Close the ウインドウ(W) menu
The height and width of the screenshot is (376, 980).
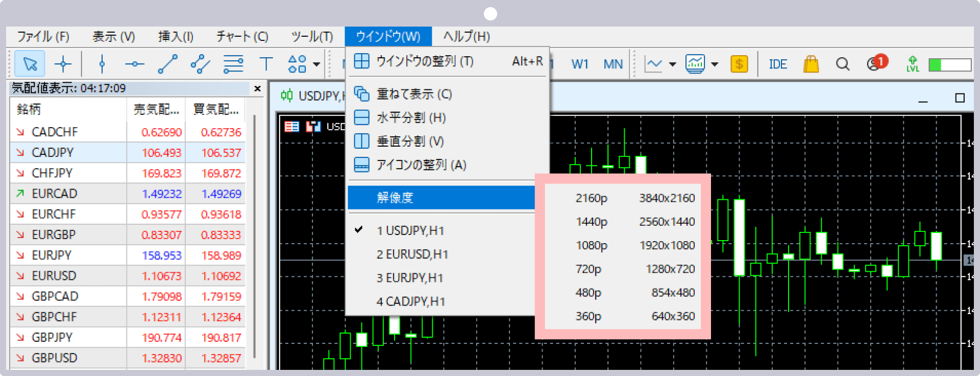pyautogui.click(x=388, y=37)
